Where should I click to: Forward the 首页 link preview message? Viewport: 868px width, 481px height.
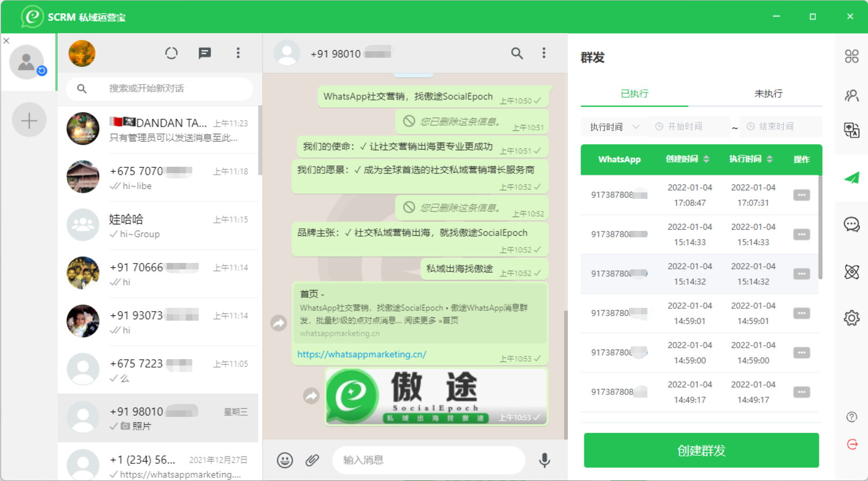278,323
